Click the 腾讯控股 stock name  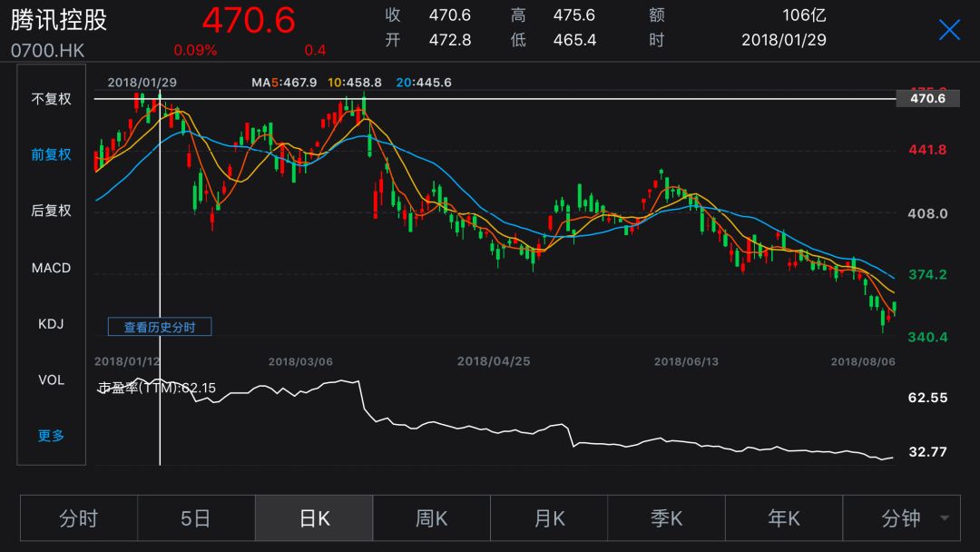pos(59,20)
